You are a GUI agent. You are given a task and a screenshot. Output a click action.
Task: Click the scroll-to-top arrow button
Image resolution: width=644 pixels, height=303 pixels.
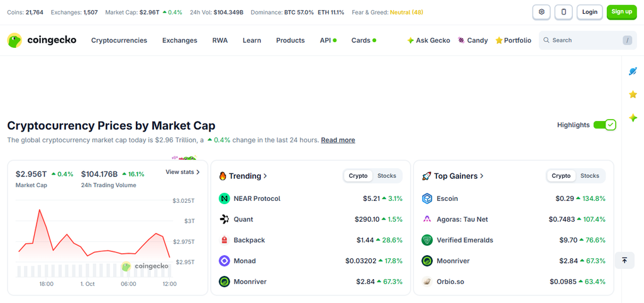coord(625,260)
